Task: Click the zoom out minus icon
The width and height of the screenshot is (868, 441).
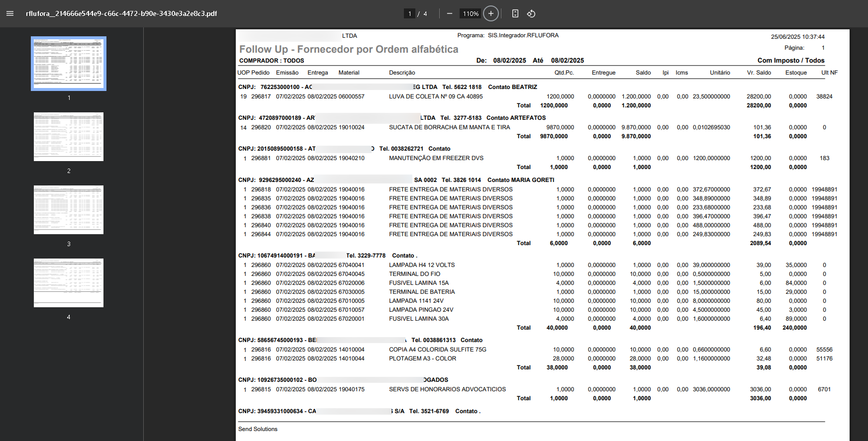Action: 450,13
